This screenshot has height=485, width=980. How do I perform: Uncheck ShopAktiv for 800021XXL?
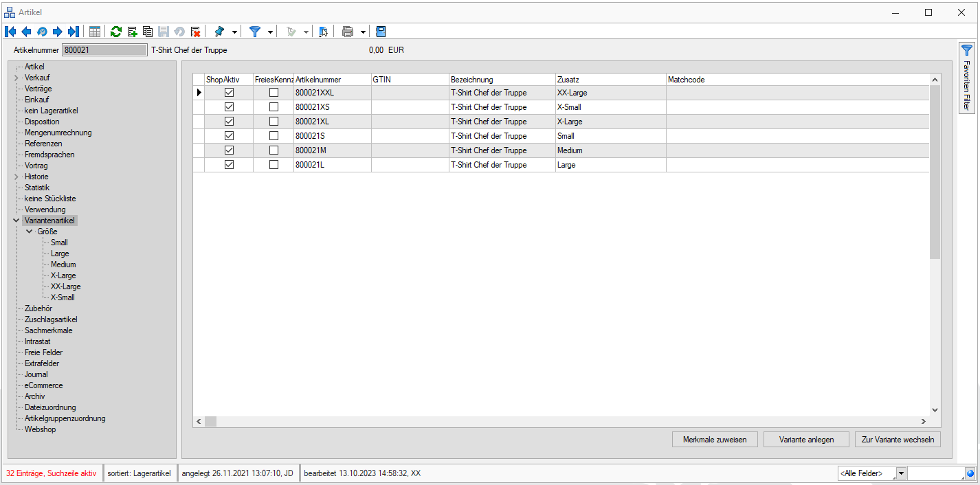(230, 93)
